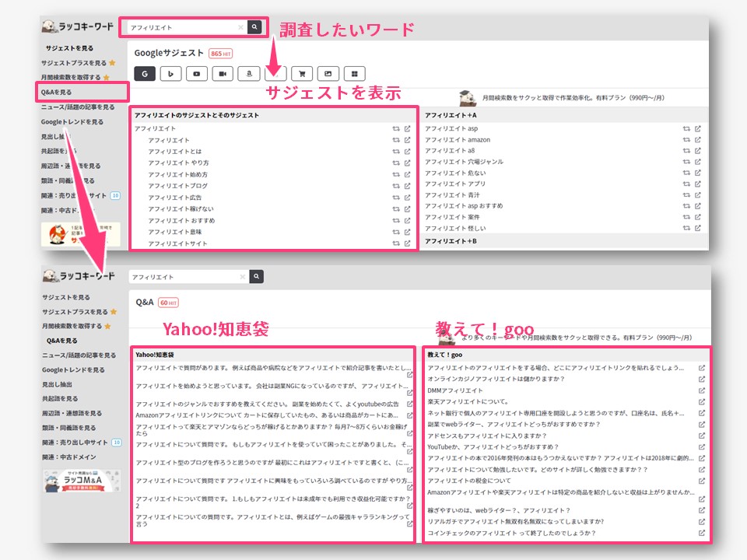Select the Bing suggest source button
Image resolution: width=747 pixels, height=560 pixels.
170,74
